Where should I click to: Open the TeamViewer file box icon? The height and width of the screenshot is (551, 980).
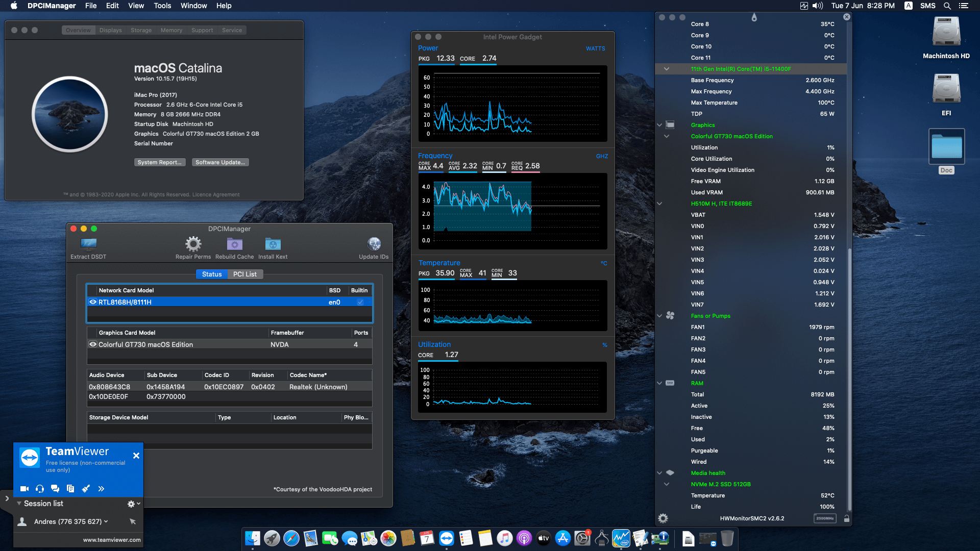(70, 489)
